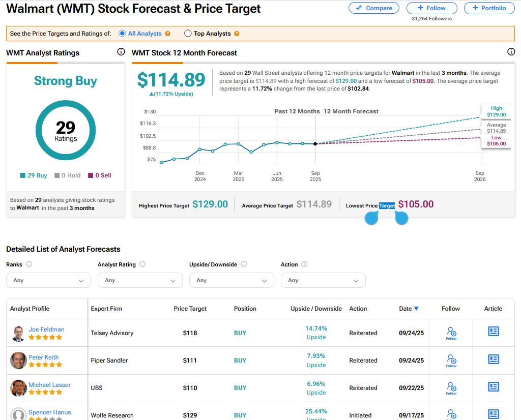Image resolution: width=521 pixels, height=420 pixels.
Task: Click the Compare button
Action: pyautogui.click(x=374, y=8)
